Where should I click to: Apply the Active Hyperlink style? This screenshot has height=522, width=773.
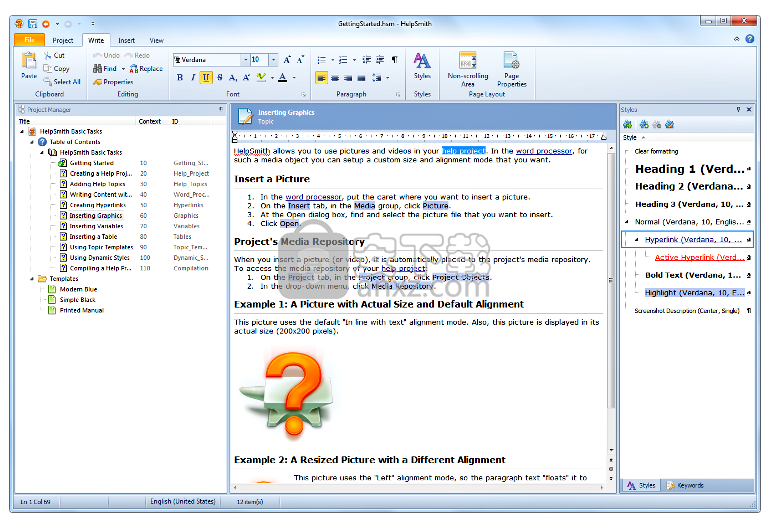pos(700,257)
